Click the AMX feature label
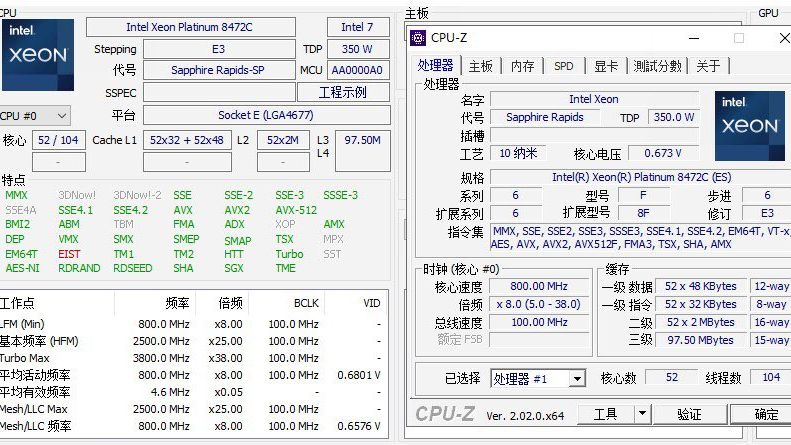 (x=334, y=224)
